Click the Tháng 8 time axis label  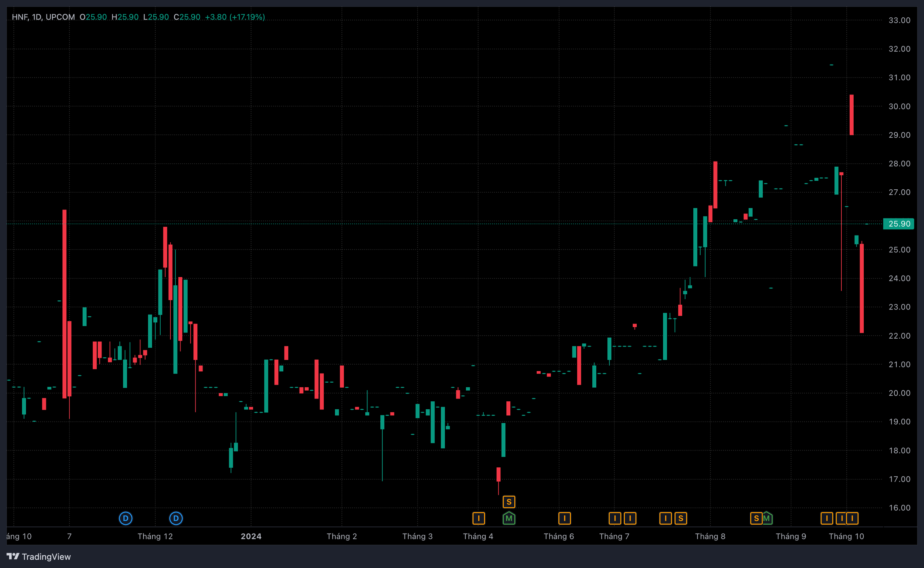(x=710, y=537)
